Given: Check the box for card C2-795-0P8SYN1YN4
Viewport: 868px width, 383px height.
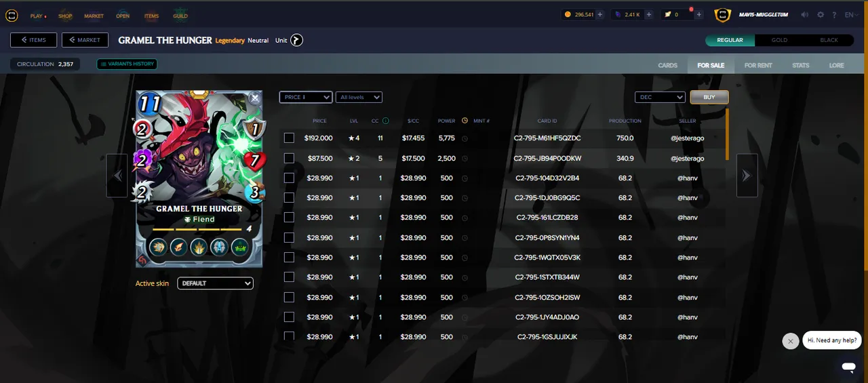Looking at the screenshot, I should coord(289,238).
